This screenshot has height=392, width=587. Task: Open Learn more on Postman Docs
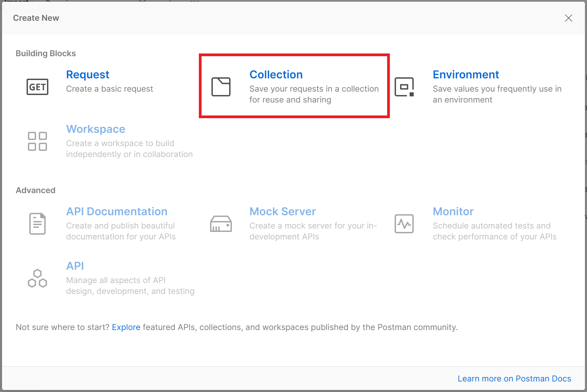click(514, 379)
